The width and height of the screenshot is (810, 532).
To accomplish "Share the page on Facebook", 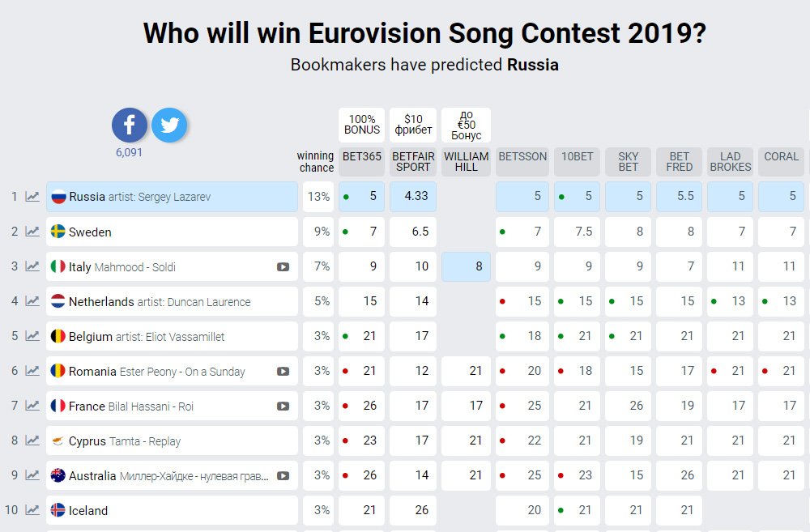I will 129,125.
